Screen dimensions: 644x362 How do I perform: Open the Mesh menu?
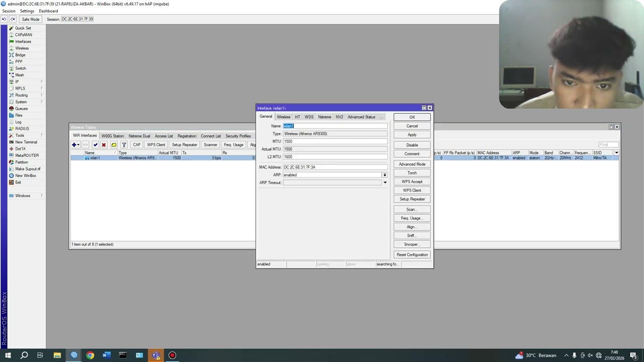pyautogui.click(x=20, y=75)
